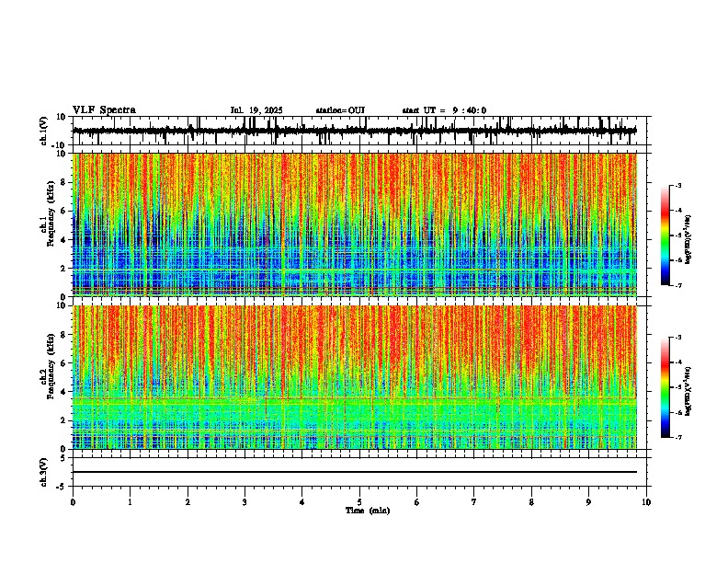Image resolution: width=728 pixels, height=563 pixels.
Task: Click the "-7" tick on ch.2 colorbar
Action: (678, 437)
